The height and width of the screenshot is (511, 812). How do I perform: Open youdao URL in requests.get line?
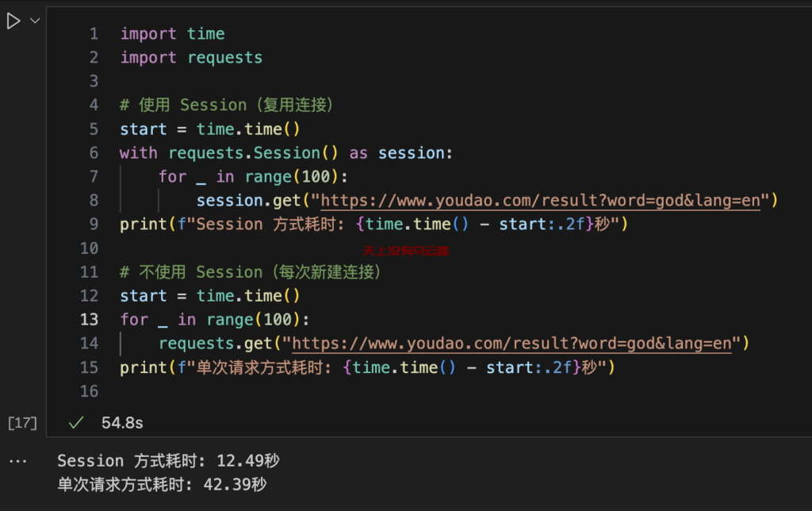pos(512,344)
